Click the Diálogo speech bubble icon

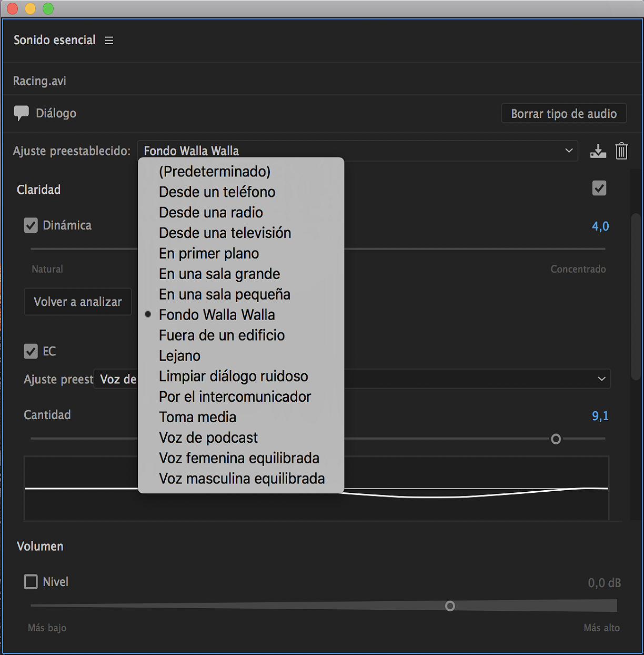point(21,113)
